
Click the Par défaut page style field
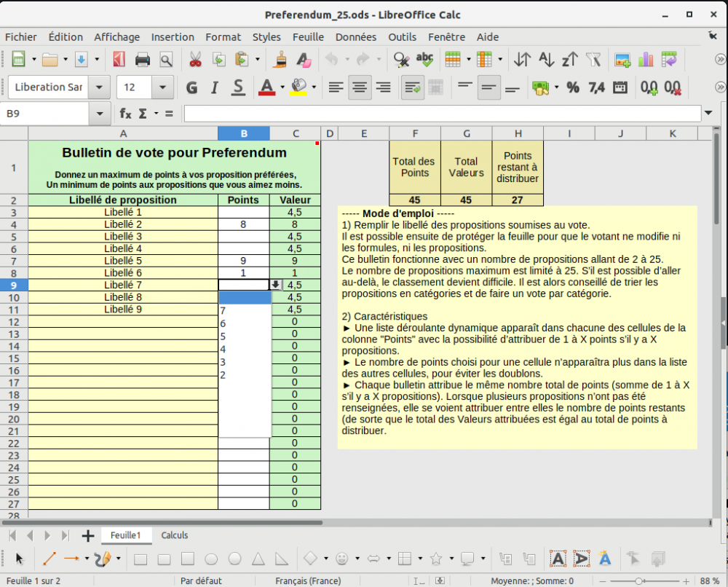[201, 581]
